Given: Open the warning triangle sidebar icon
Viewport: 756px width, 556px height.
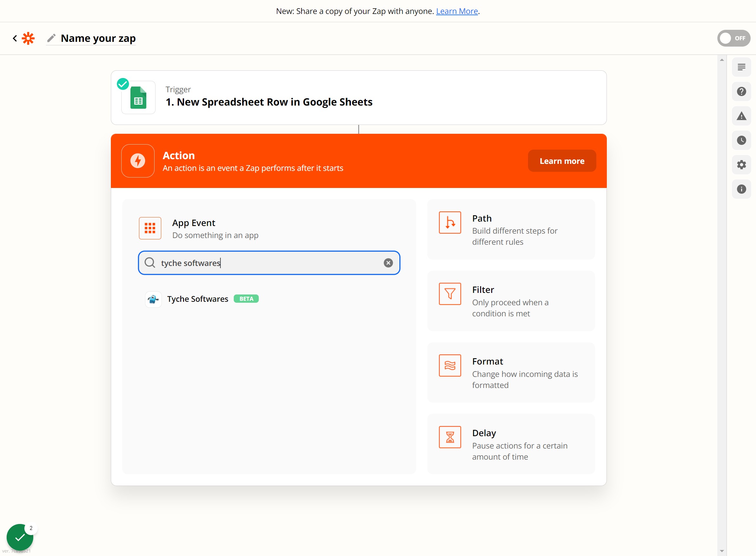Looking at the screenshot, I should pos(741,116).
